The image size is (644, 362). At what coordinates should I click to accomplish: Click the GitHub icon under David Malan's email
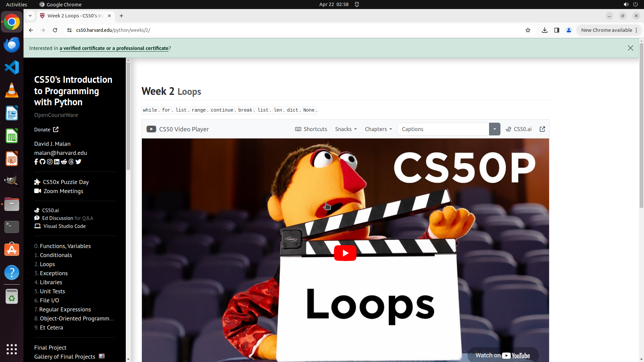tap(42, 162)
